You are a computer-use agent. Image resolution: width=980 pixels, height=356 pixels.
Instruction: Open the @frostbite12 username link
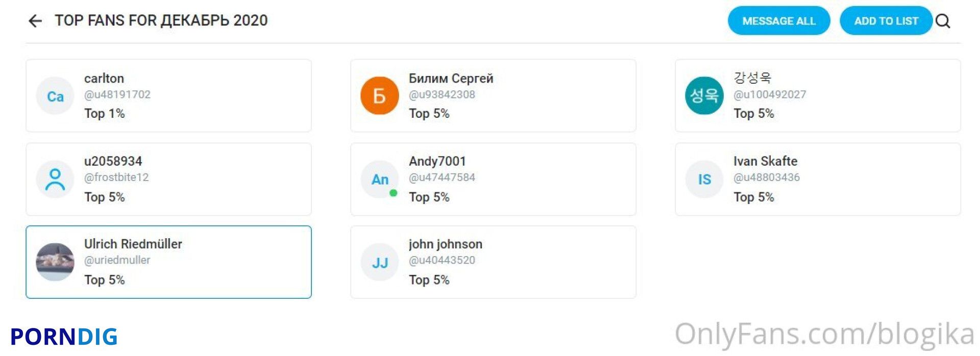116,177
